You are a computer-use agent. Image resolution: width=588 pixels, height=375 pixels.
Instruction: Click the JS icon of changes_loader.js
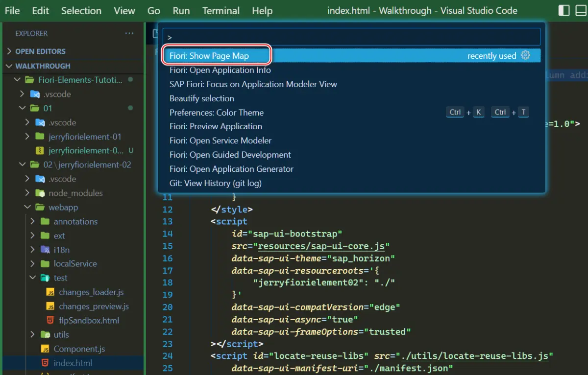[x=50, y=292]
